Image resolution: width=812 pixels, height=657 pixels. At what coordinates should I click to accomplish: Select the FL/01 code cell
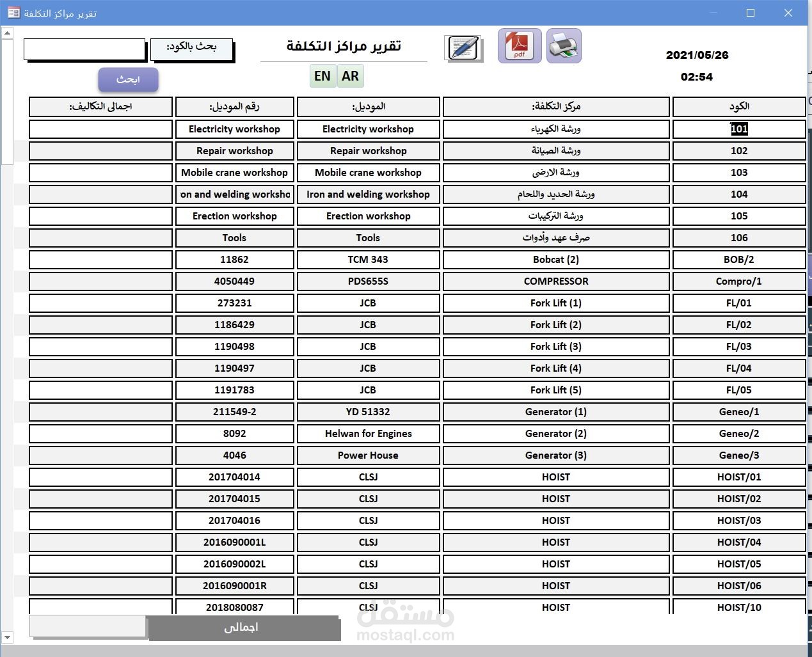[739, 303]
